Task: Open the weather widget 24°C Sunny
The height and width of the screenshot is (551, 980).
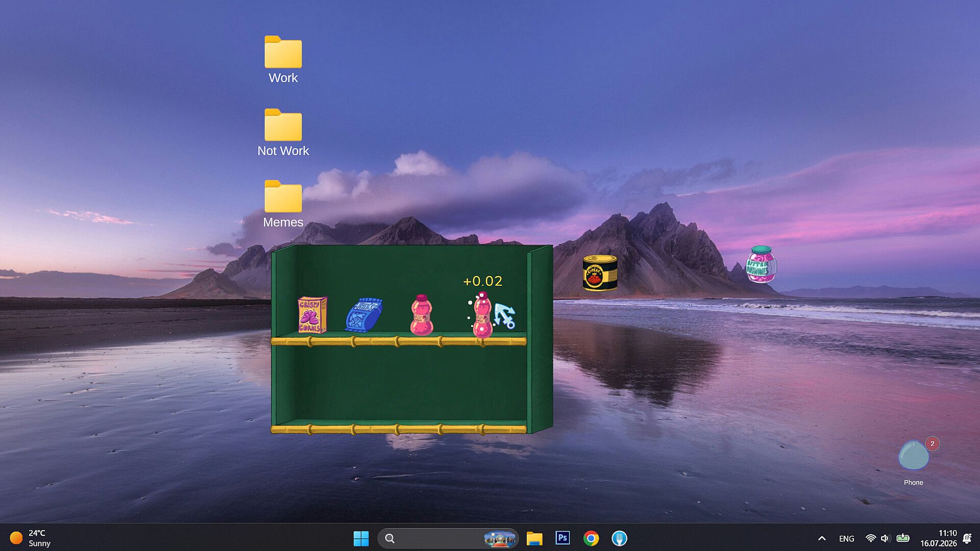Action: (x=31, y=538)
